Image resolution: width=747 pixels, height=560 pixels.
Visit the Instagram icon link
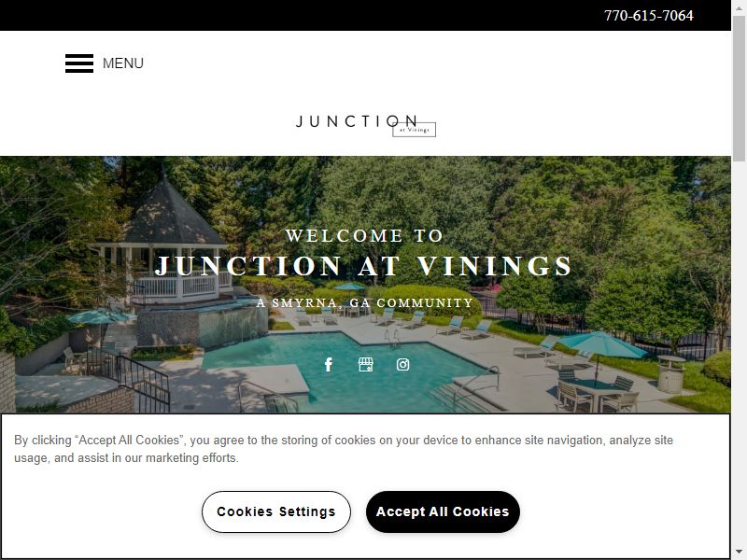[403, 365]
